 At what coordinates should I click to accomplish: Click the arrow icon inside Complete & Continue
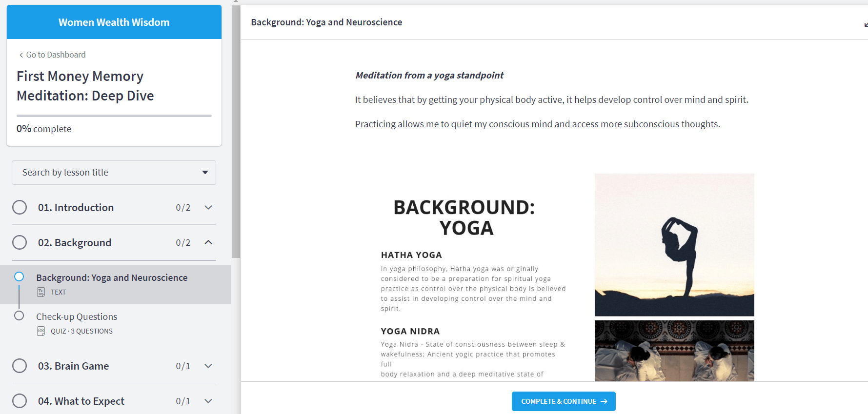pos(604,401)
